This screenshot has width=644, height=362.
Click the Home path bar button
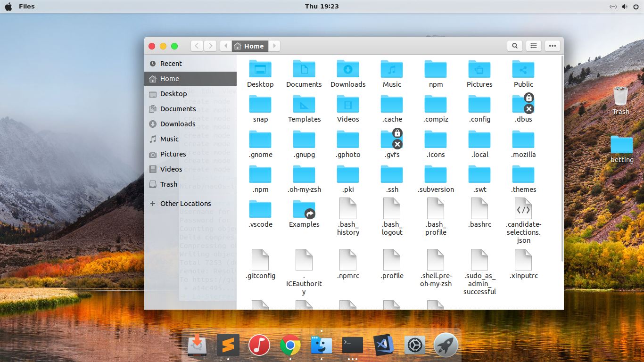[250, 46]
